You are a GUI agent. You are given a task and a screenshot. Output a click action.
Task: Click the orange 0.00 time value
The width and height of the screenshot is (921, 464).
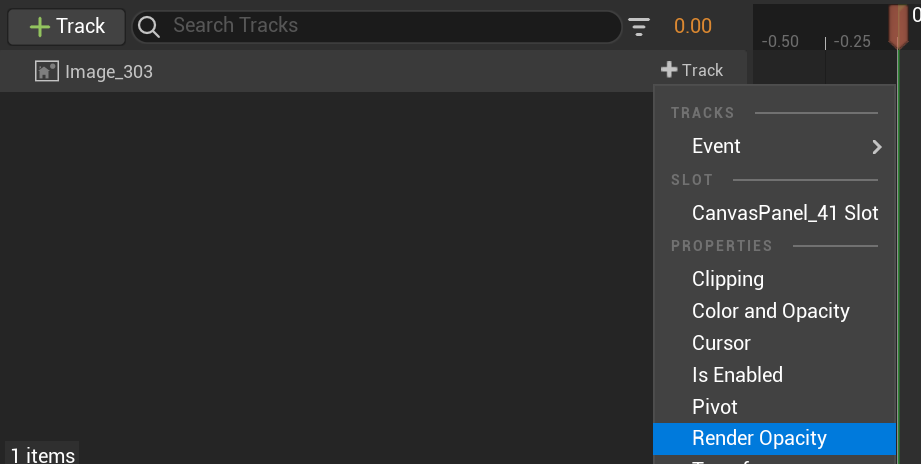[x=693, y=26]
